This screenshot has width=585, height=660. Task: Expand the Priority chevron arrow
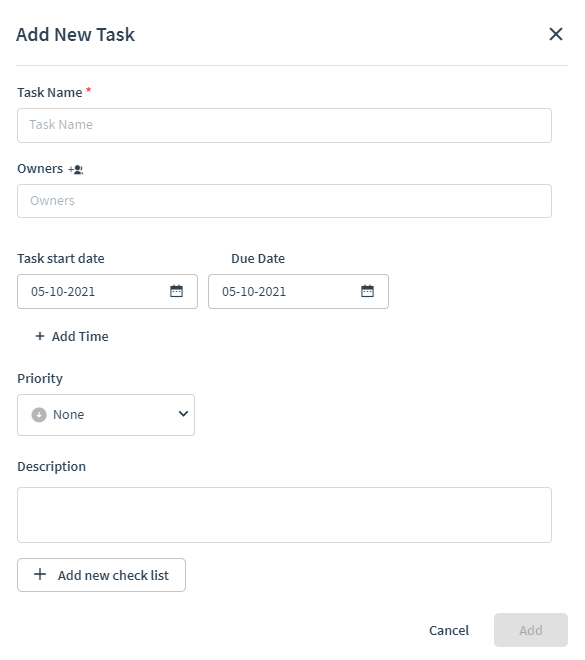pos(183,414)
